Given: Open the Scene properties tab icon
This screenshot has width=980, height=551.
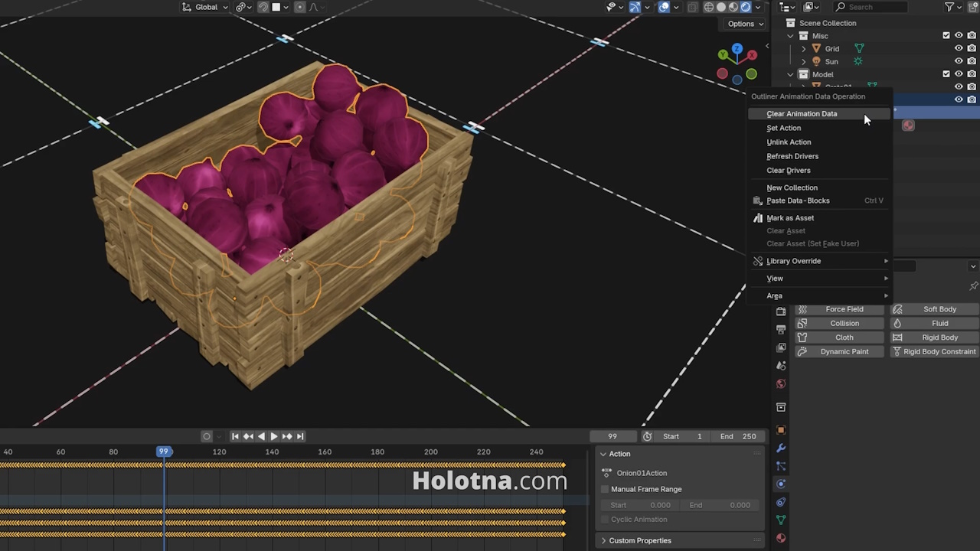Looking at the screenshot, I should [781, 366].
